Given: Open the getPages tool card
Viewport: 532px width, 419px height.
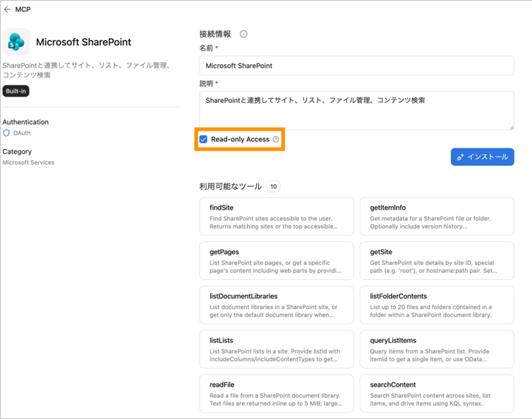Looking at the screenshot, I should click(276, 260).
